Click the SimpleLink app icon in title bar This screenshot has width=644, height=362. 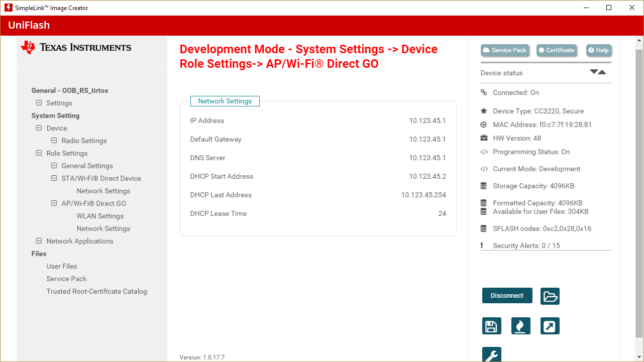[8, 8]
